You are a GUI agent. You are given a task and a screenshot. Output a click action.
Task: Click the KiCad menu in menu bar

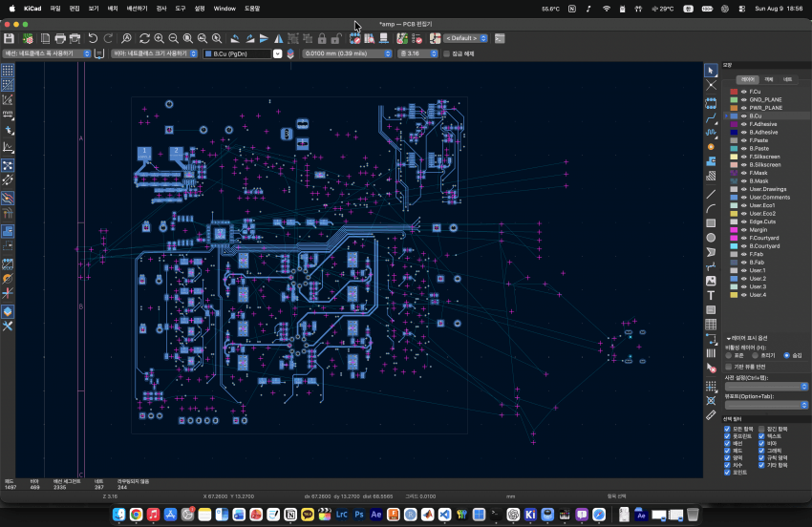(32, 9)
